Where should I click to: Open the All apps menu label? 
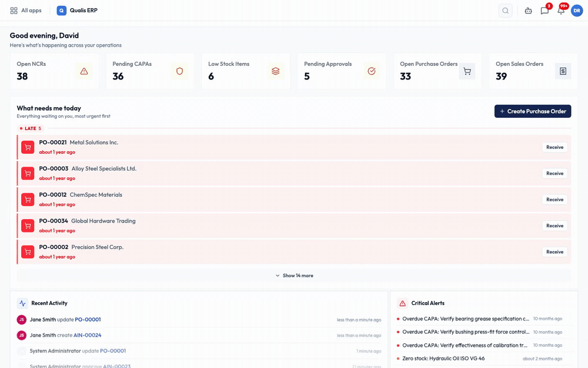tap(31, 11)
